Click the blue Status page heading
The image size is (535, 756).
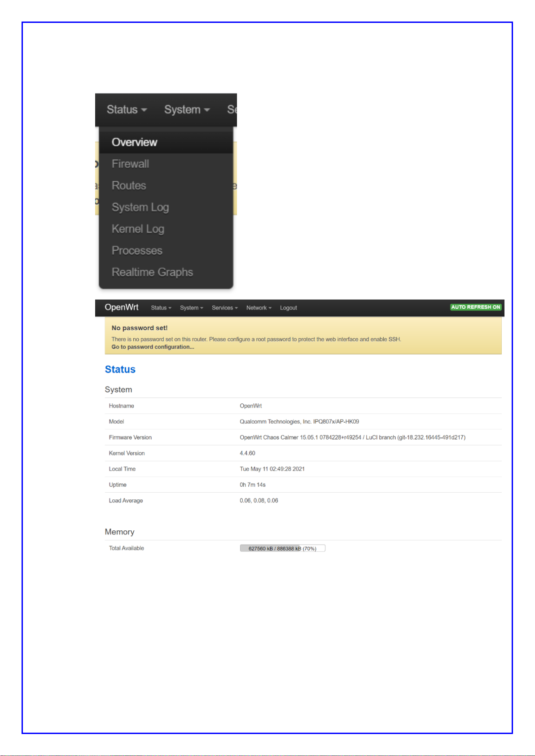click(x=120, y=369)
